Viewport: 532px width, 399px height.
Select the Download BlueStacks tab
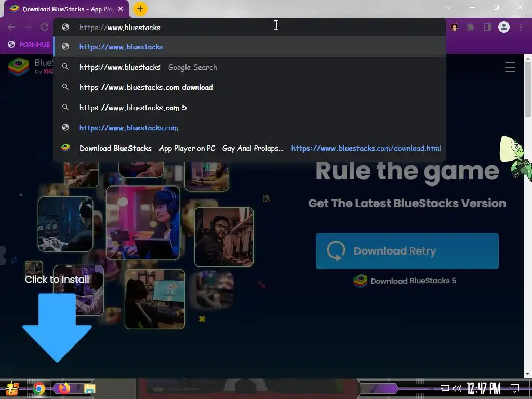click(66, 9)
